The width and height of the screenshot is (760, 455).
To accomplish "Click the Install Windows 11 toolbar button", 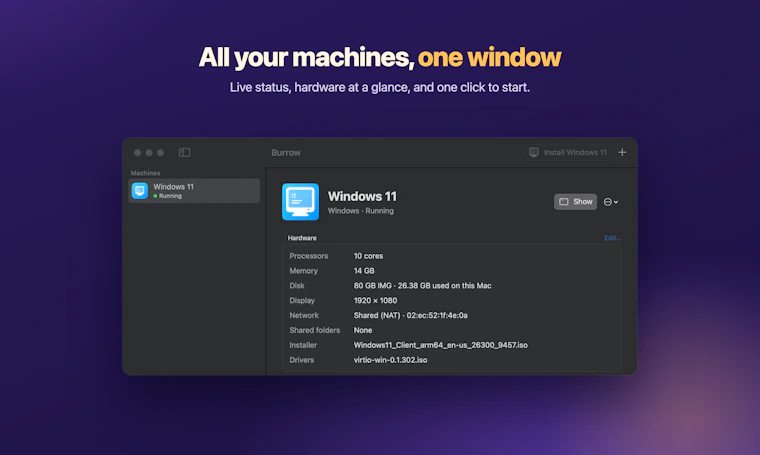I will pyautogui.click(x=568, y=153).
